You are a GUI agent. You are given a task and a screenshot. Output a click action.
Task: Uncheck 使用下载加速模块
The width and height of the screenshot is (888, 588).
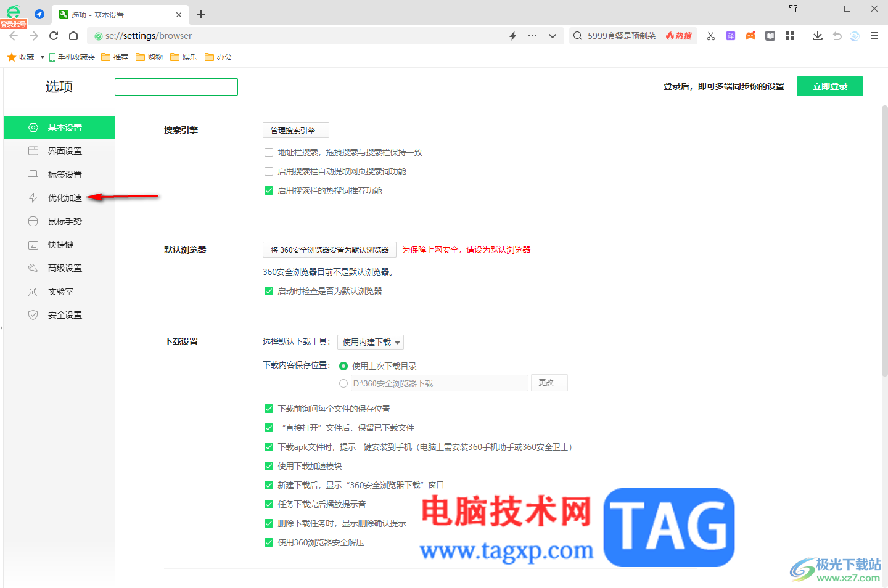pos(269,466)
